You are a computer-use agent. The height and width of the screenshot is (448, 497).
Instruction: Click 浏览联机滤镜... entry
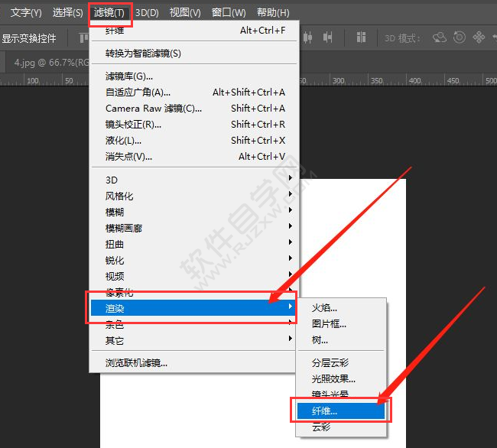(x=194, y=363)
